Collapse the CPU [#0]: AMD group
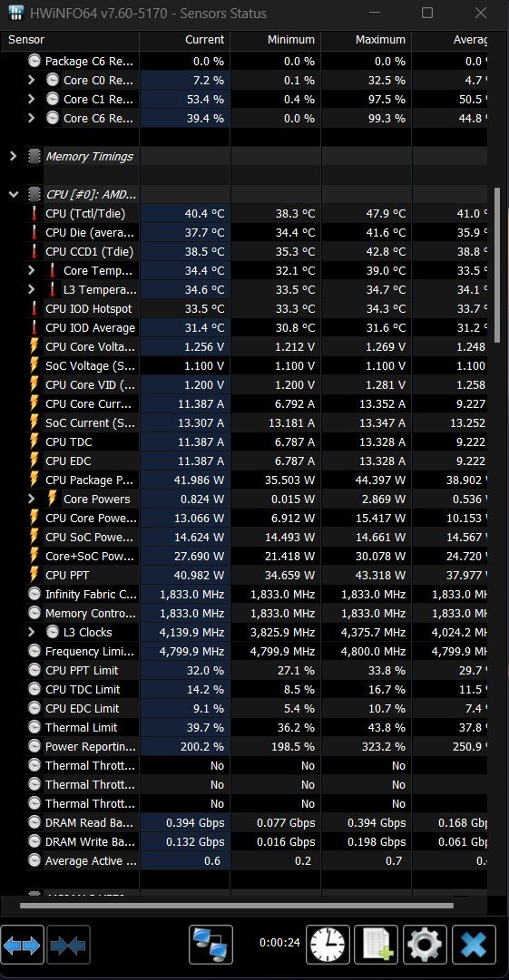The image size is (509, 980). pyautogui.click(x=13, y=194)
